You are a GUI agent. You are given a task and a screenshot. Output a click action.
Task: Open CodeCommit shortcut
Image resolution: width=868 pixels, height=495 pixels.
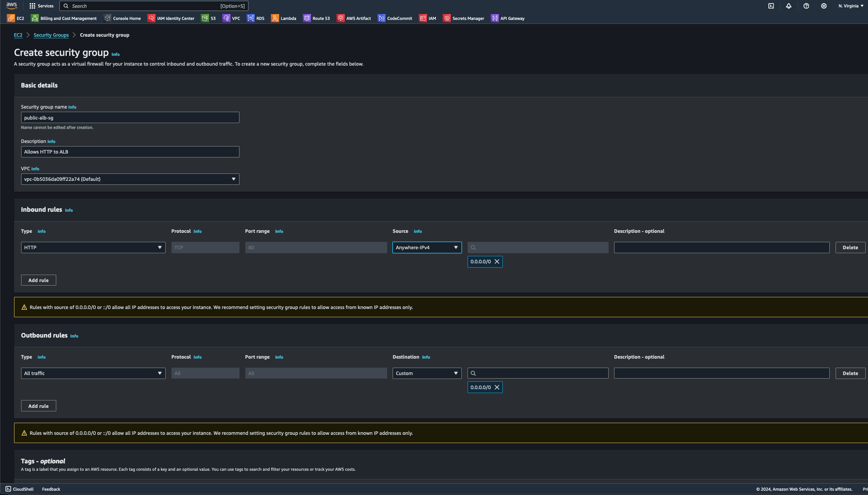coord(395,18)
